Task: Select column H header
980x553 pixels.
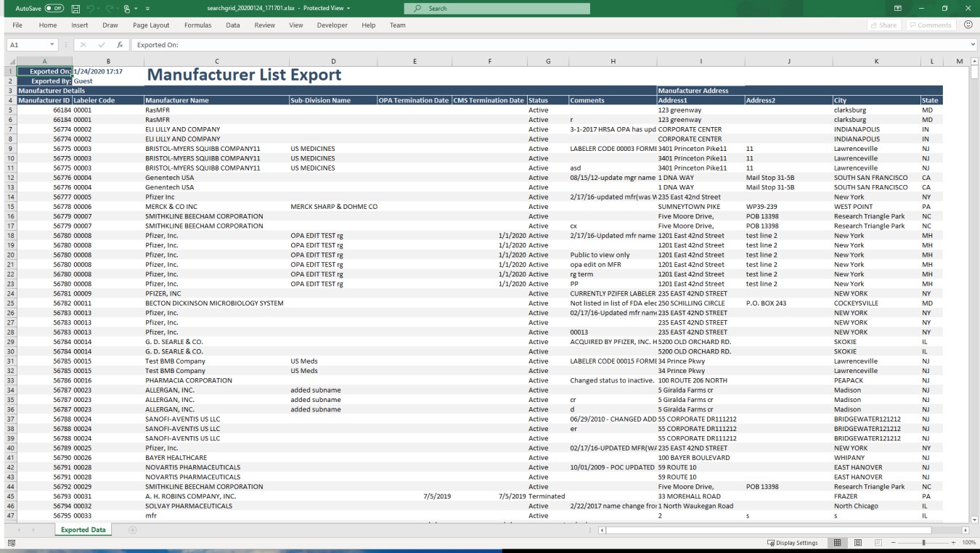Action: [613, 61]
